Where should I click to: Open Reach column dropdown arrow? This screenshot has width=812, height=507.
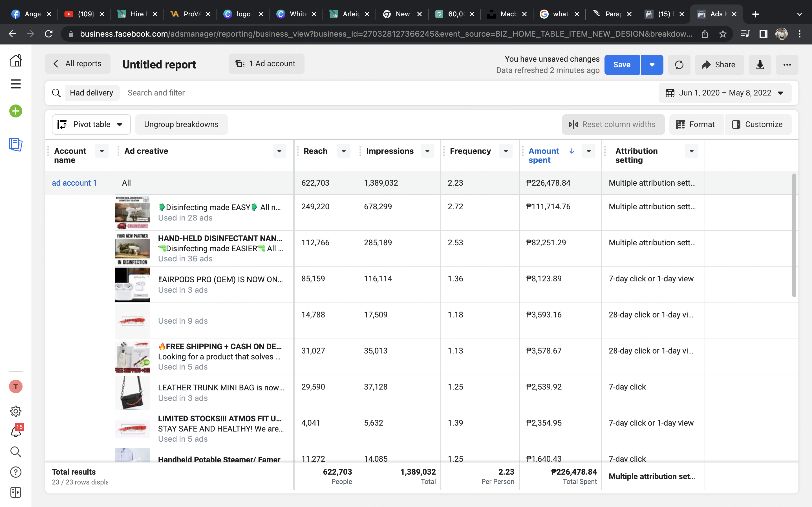tap(343, 151)
